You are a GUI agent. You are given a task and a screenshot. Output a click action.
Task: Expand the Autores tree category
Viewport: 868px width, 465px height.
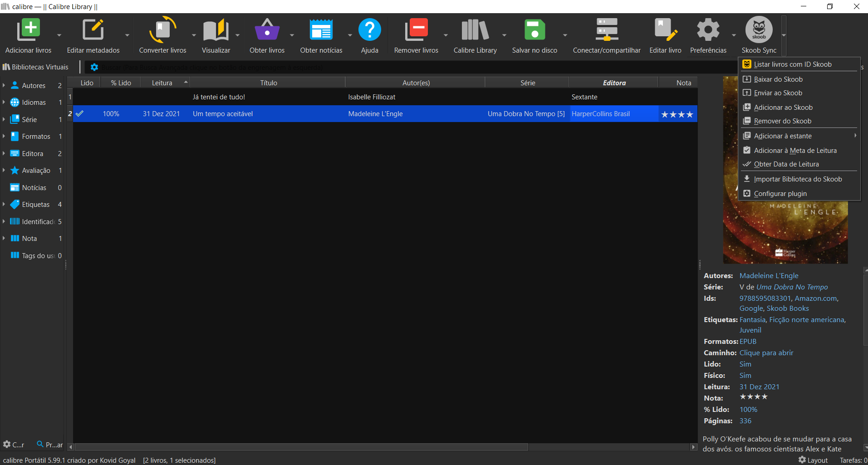[x=4, y=85]
